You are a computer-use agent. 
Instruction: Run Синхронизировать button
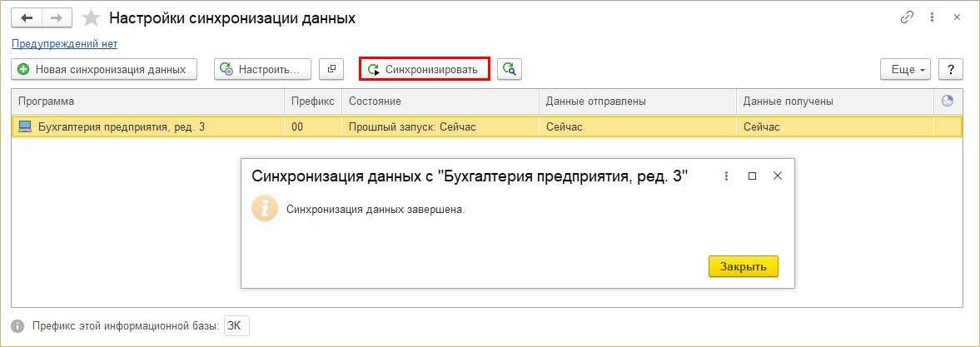tap(425, 69)
